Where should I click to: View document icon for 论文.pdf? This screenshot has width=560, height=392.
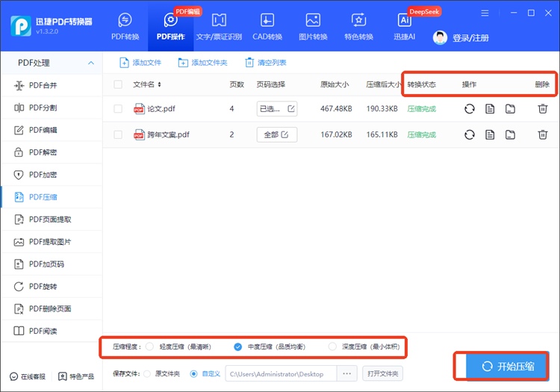point(490,109)
